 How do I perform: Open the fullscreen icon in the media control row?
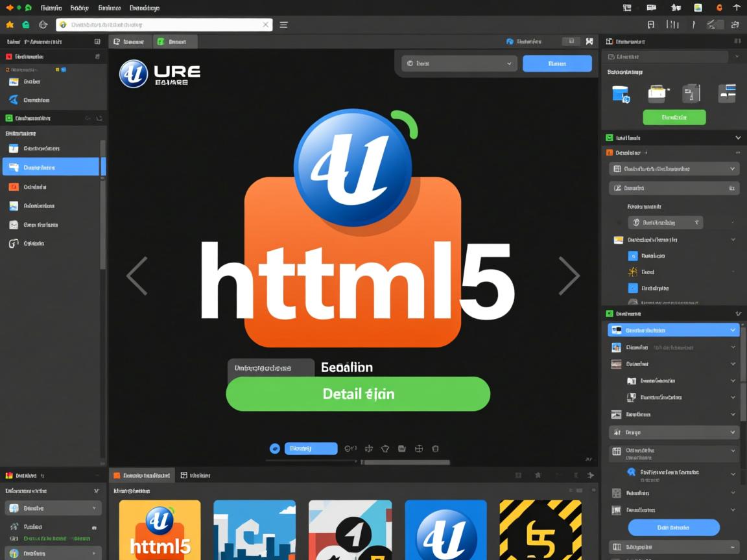418,448
